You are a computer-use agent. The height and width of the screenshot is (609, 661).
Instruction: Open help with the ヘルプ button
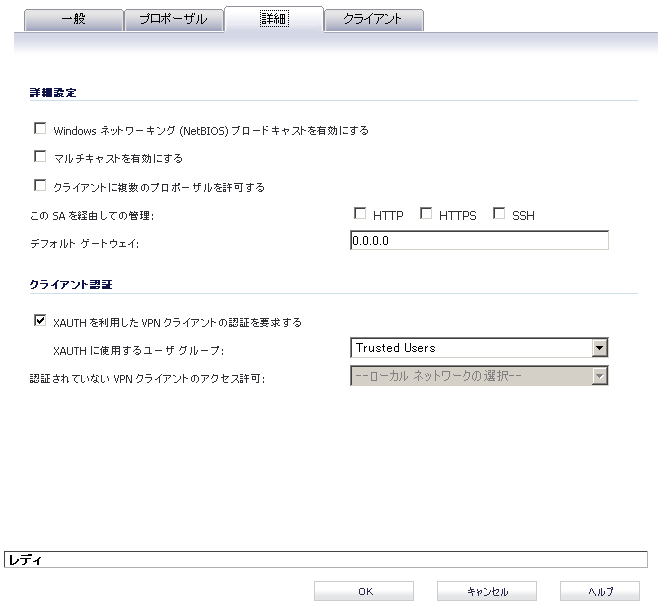pos(600,591)
